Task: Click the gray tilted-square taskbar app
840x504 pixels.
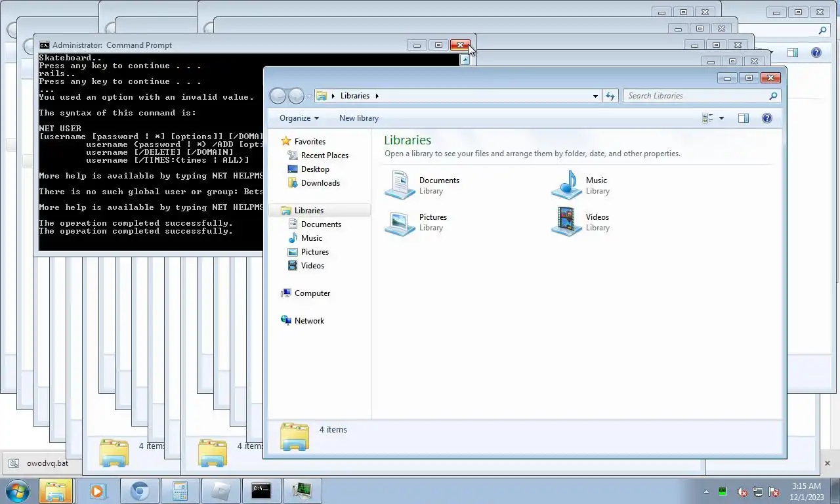Action: coord(220,491)
